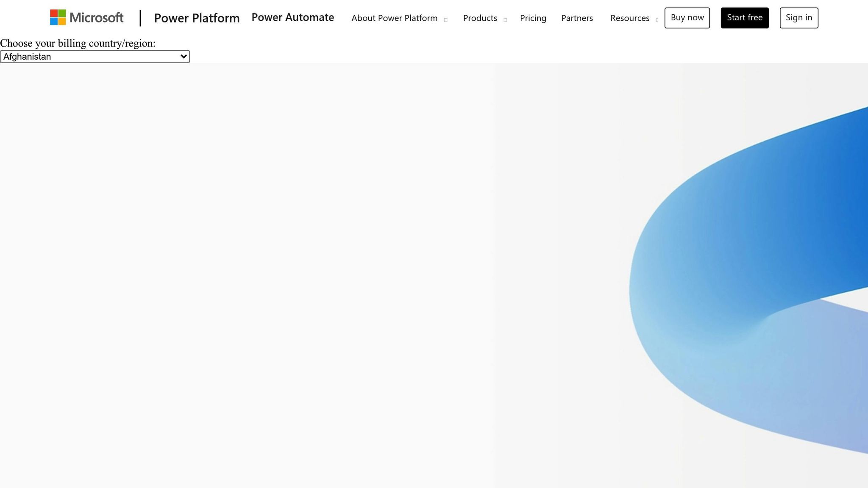Image resolution: width=868 pixels, height=488 pixels.
Task: Click the blue ribbon hero graphic
Action: coord(746,280)
